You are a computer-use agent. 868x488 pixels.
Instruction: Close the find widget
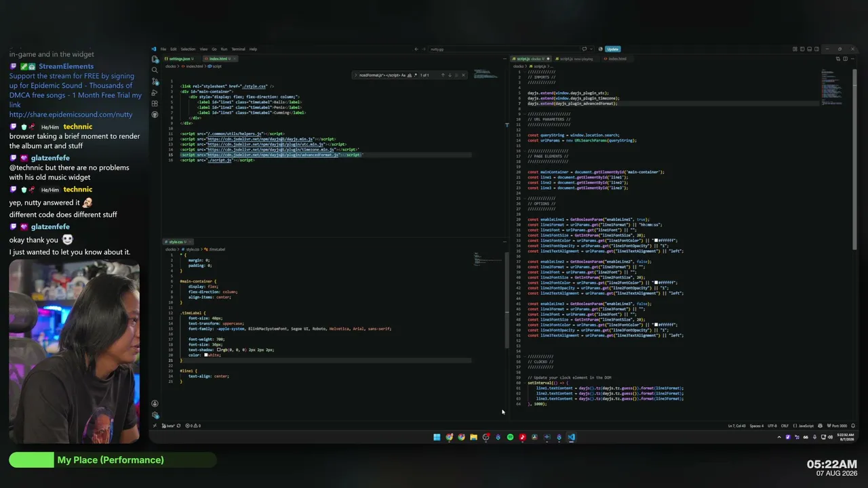464,75
